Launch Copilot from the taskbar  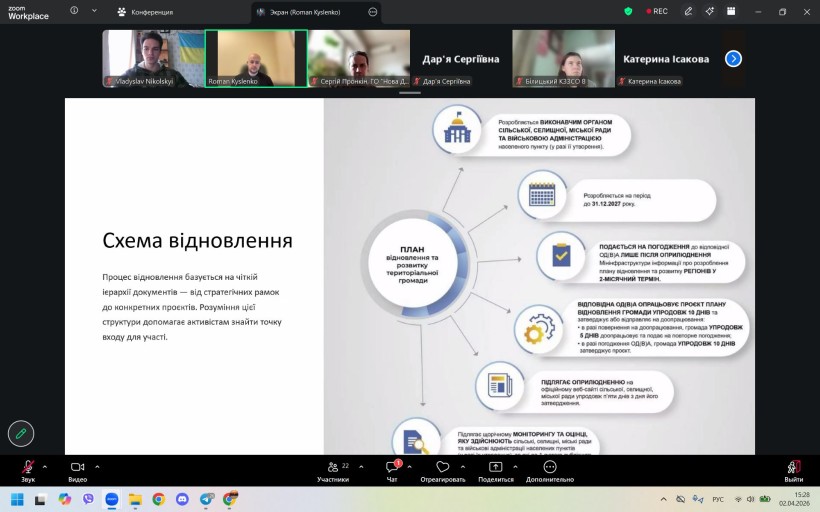64,499
